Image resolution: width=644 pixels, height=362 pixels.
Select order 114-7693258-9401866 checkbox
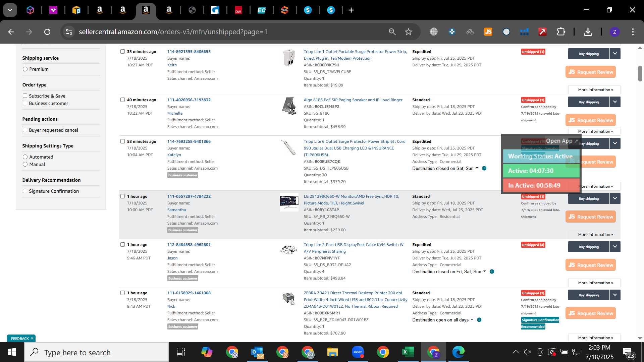coord(122,141)
